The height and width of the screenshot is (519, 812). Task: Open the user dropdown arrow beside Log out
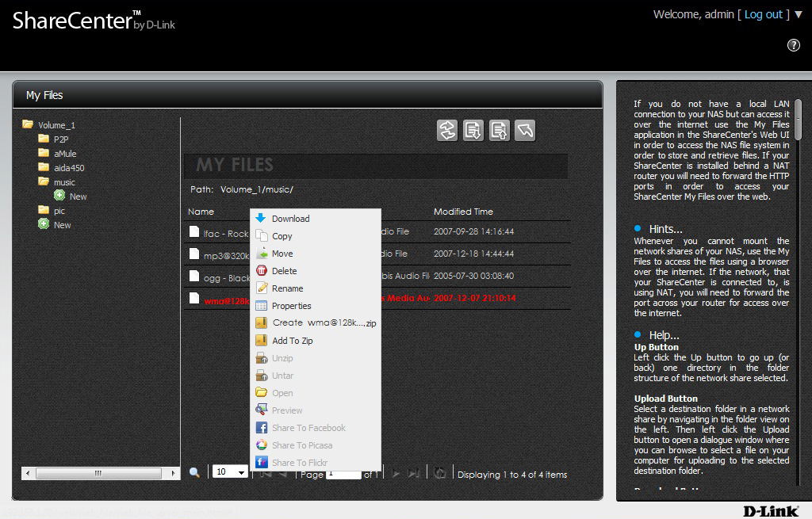pos(799,14)
